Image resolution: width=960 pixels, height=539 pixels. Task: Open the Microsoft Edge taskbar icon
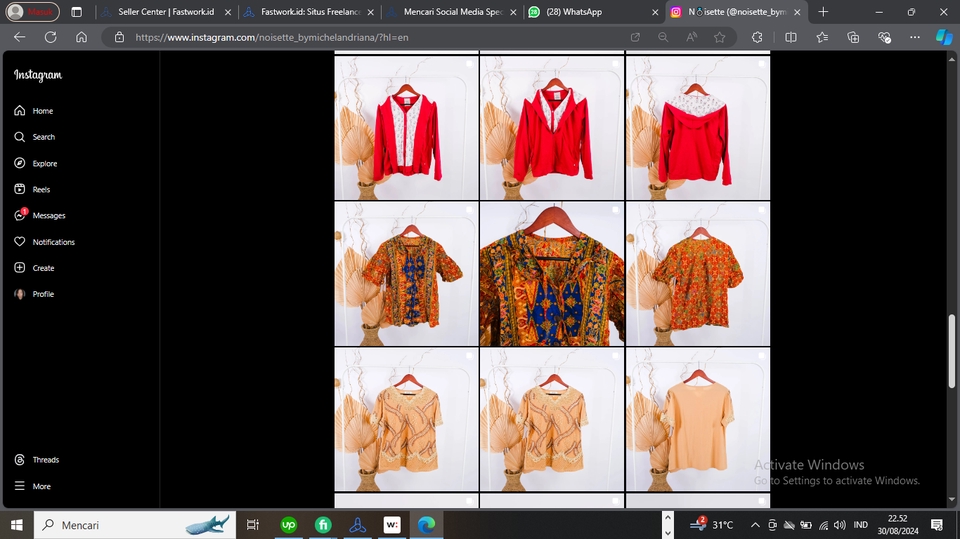(426, 525)
